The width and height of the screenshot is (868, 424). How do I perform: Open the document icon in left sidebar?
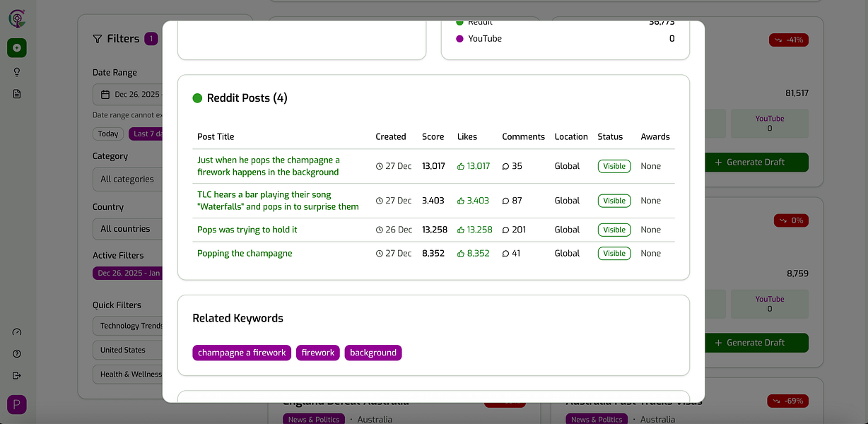17,94
